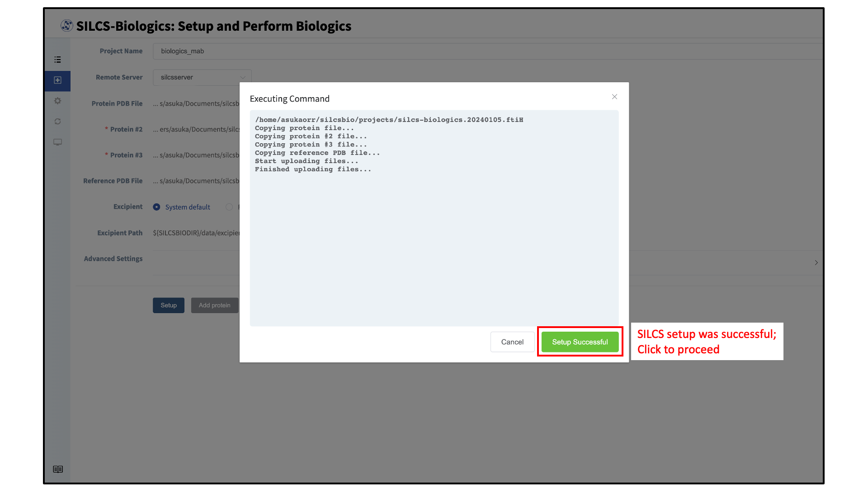
Task: Click the Advanced Settings label
Action: coord(113,259)
